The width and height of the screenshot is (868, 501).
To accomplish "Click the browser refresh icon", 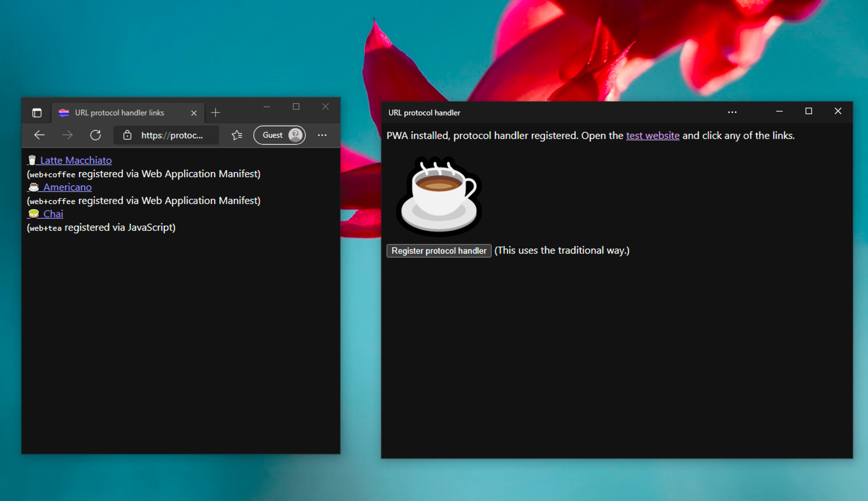I will pyautogui.click(x=95, y=135).
